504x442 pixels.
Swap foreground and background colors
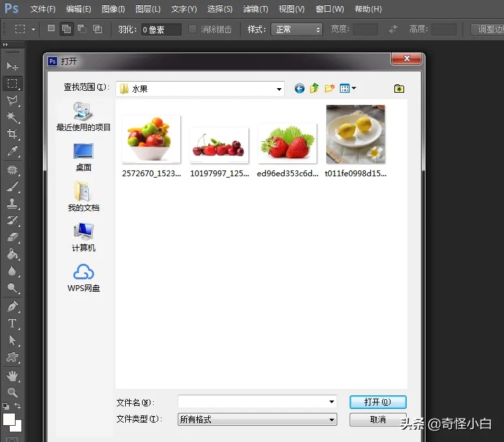(18, 406)
